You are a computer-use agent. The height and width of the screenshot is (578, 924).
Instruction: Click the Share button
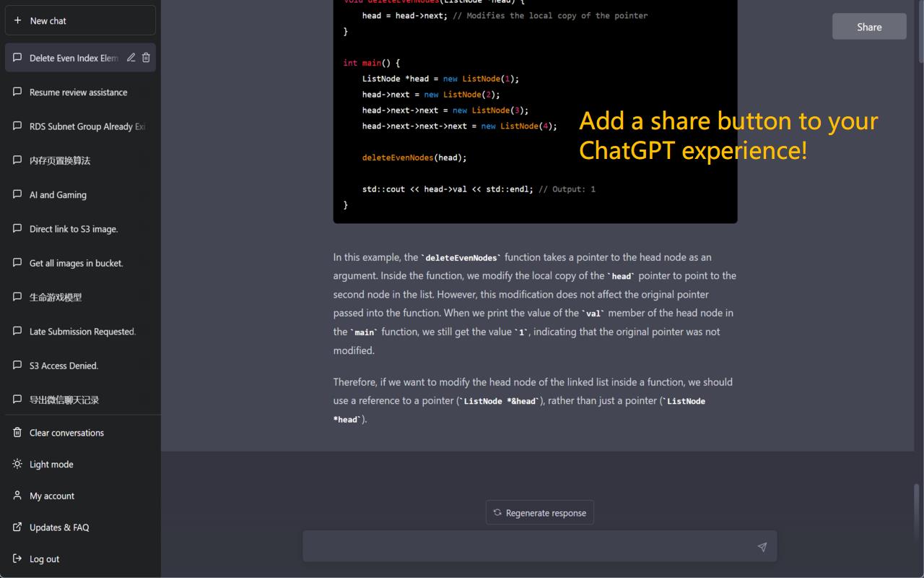point(869,26)
